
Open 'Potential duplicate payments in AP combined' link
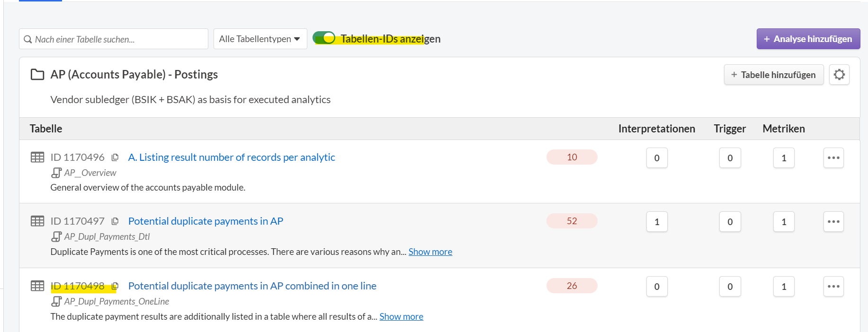tap(252, 286)
